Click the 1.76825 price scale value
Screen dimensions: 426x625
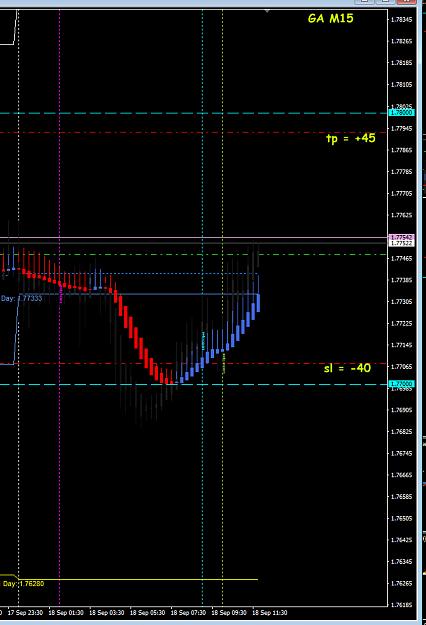[402, 432]
